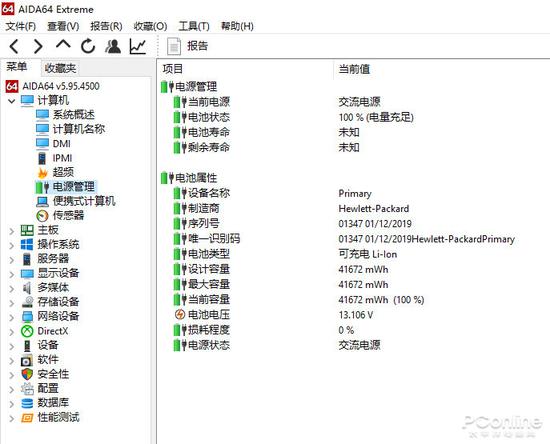Expand the 服务器 tree node

(12, 260)
